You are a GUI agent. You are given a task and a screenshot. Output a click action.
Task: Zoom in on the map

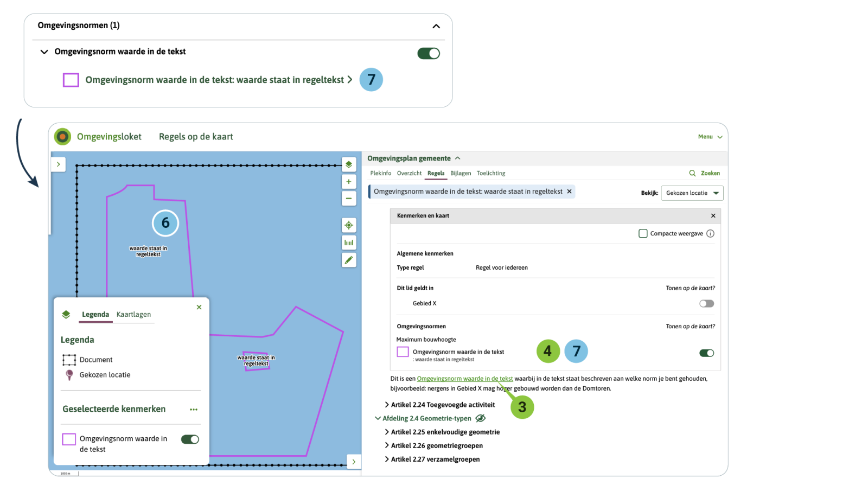point(348,182)
